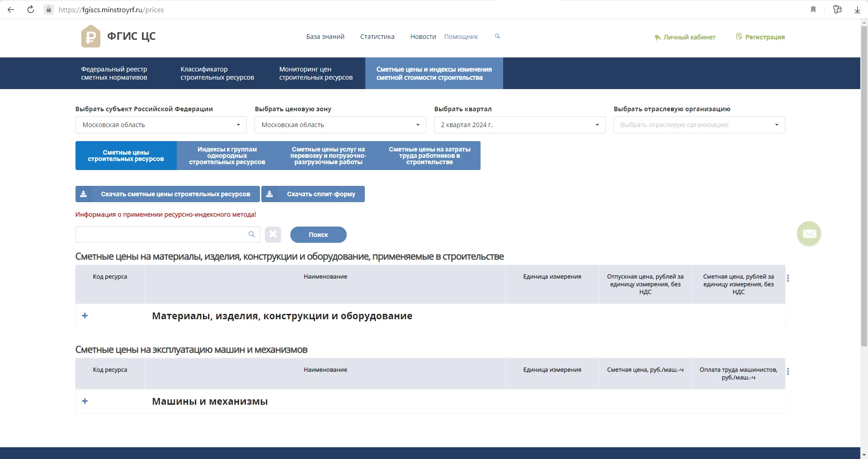Click the browser bookmark icon
Viewport: 868px width, 459px height.
tap(813, 9)
